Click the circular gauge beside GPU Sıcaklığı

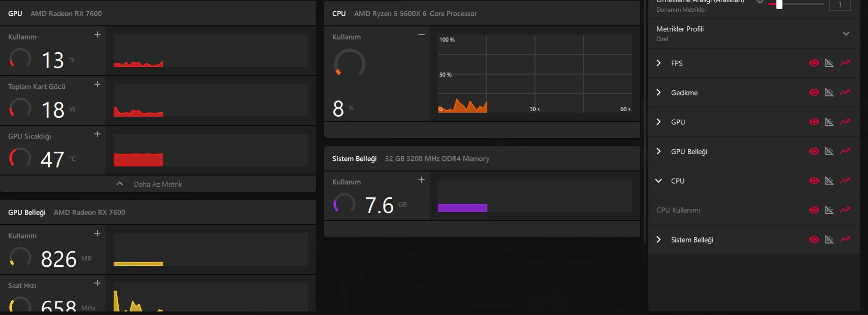point(20,158)
